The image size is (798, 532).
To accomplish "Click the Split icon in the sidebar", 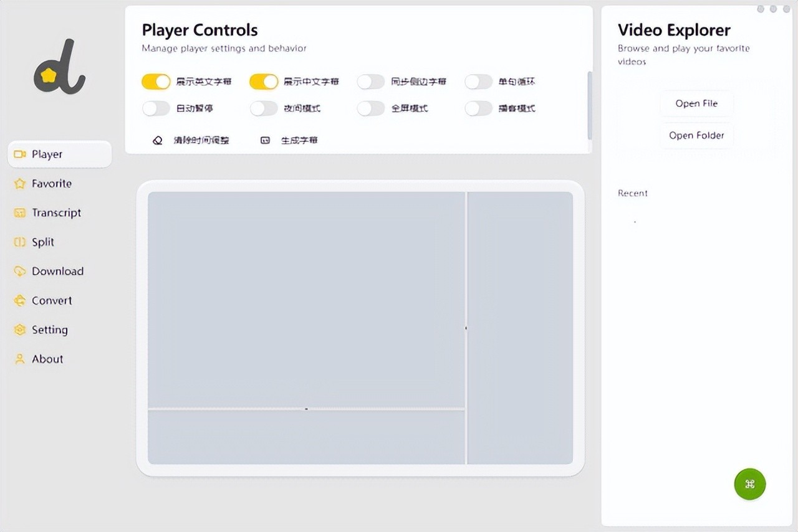I will point(20,242).
